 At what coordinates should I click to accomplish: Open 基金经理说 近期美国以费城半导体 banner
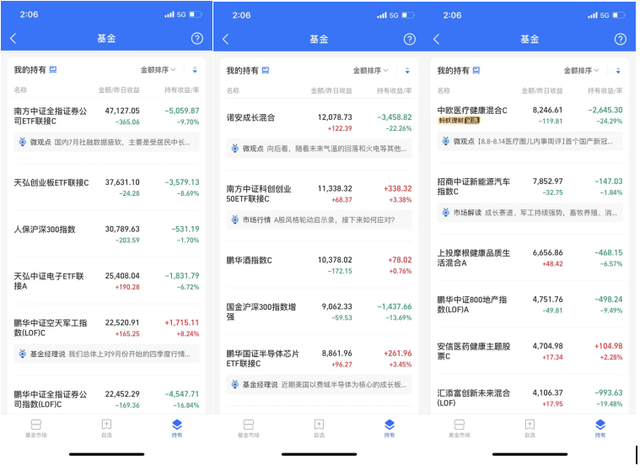[319, 384]
